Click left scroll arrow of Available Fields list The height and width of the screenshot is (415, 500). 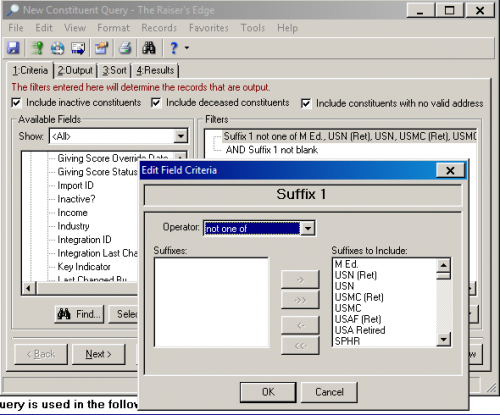[x=29, y=288]
